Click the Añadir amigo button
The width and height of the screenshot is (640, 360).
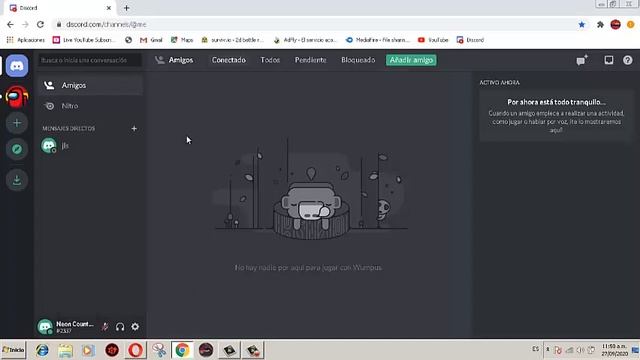coord(411,60)
